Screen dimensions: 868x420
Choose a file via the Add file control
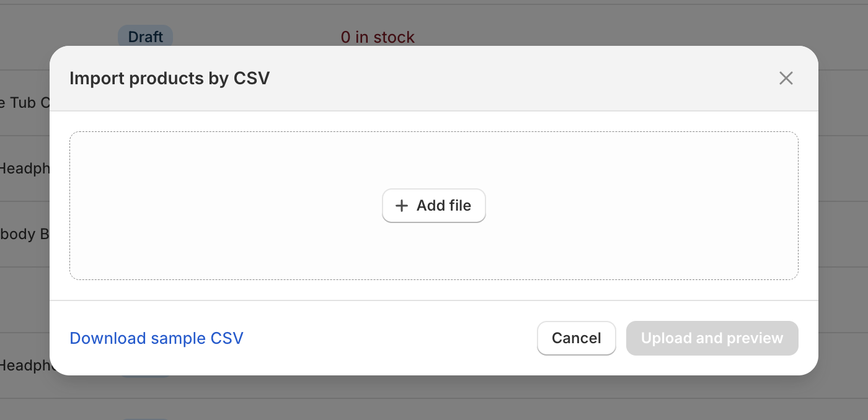pyautogui.click(x=434, y=205)
